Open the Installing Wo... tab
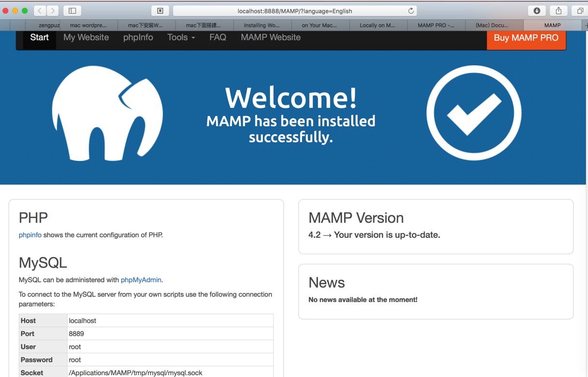The width and height of the screenshot is (588, 377). coord(261,25)
